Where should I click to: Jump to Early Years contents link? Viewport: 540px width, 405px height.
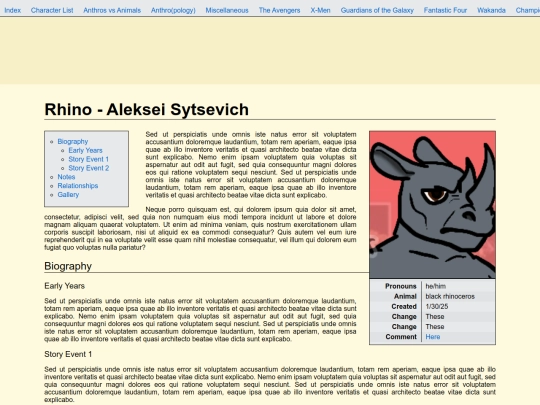point(85,150)
